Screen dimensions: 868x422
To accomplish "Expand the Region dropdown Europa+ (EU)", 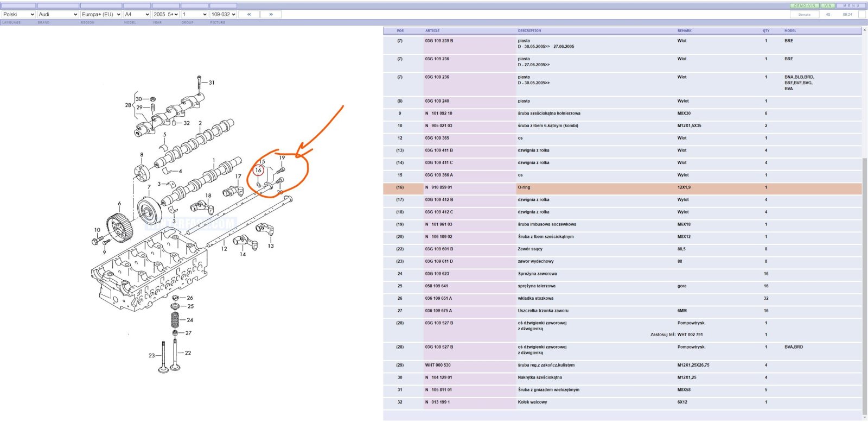I will click(x=101, y=15).
